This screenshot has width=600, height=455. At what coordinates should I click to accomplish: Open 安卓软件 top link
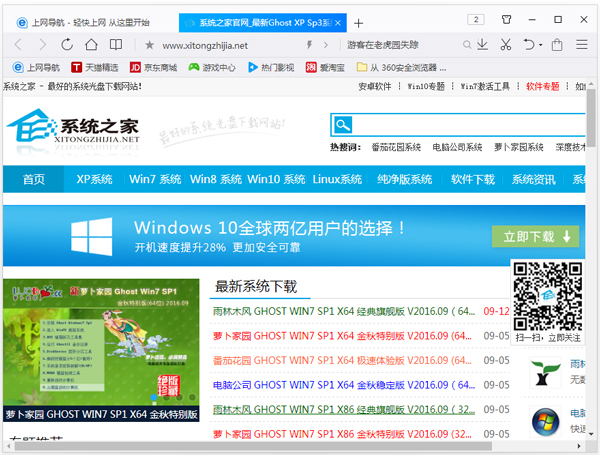pos(375,86)
